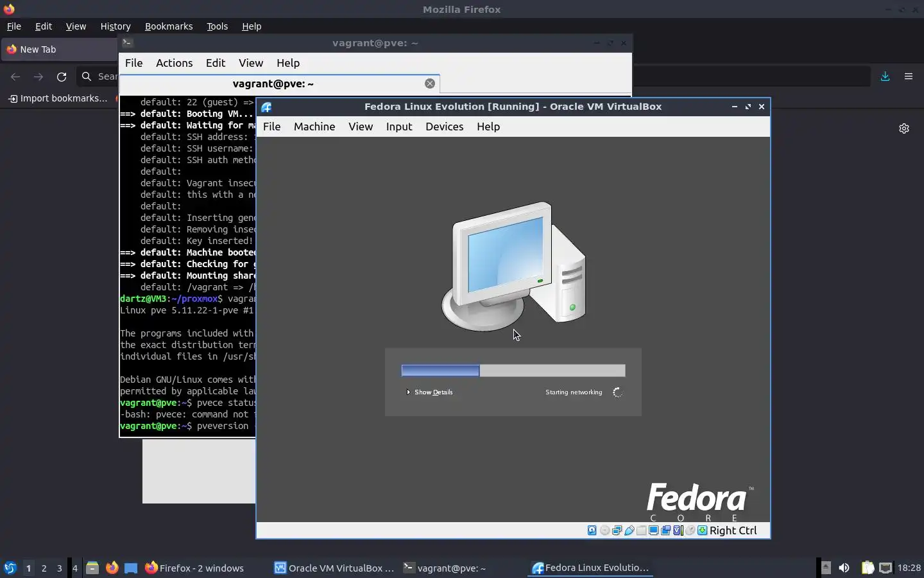
Task: Launch Firefox from the panel quick launcher
Action: click(112, 568)
